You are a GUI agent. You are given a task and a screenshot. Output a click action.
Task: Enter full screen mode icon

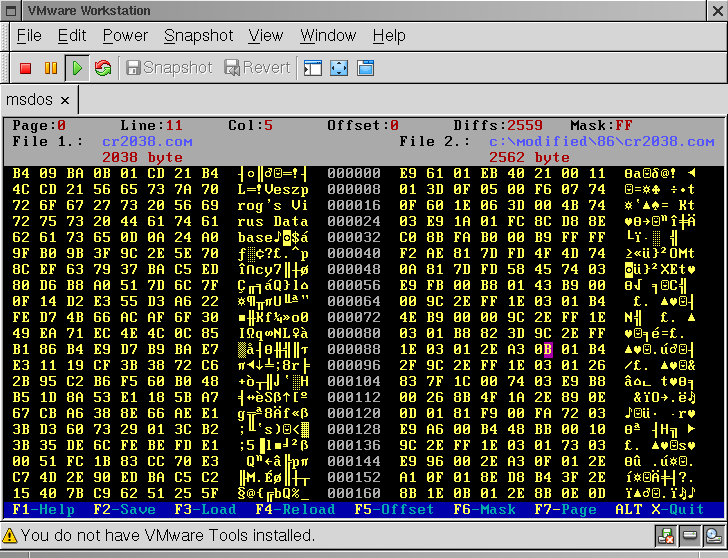coord(339,68)
